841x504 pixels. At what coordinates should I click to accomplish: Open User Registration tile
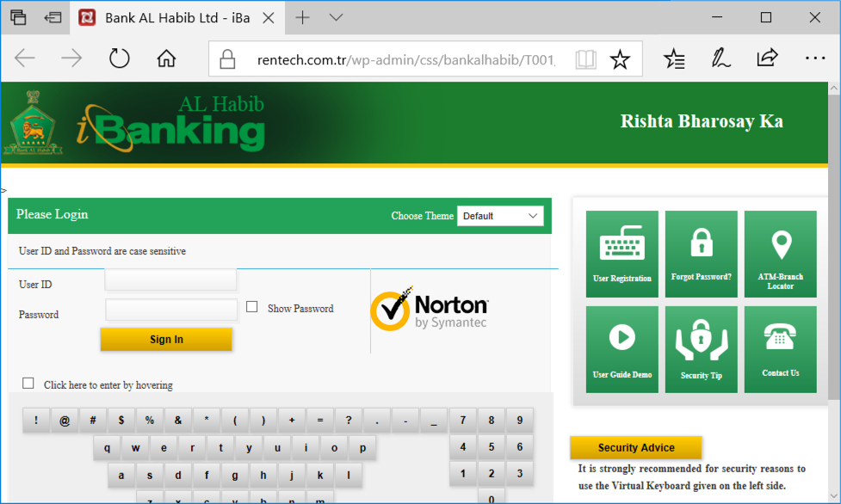(x=622, y=254)
